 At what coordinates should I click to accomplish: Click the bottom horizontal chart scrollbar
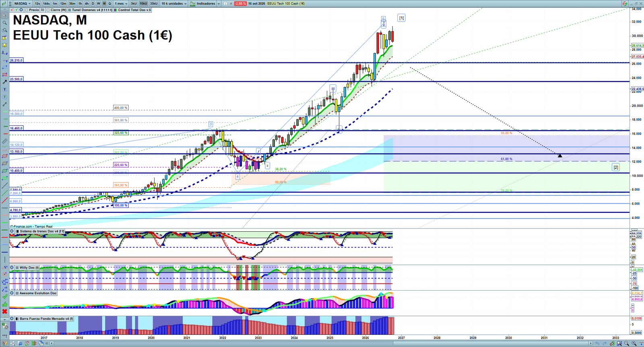(x=322, y=343)
